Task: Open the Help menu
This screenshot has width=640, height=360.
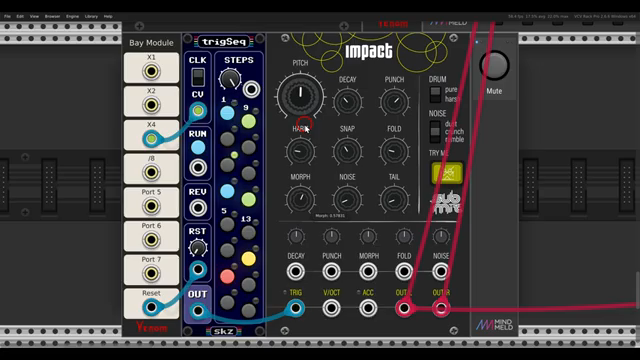Action: (x=108, y=16)
